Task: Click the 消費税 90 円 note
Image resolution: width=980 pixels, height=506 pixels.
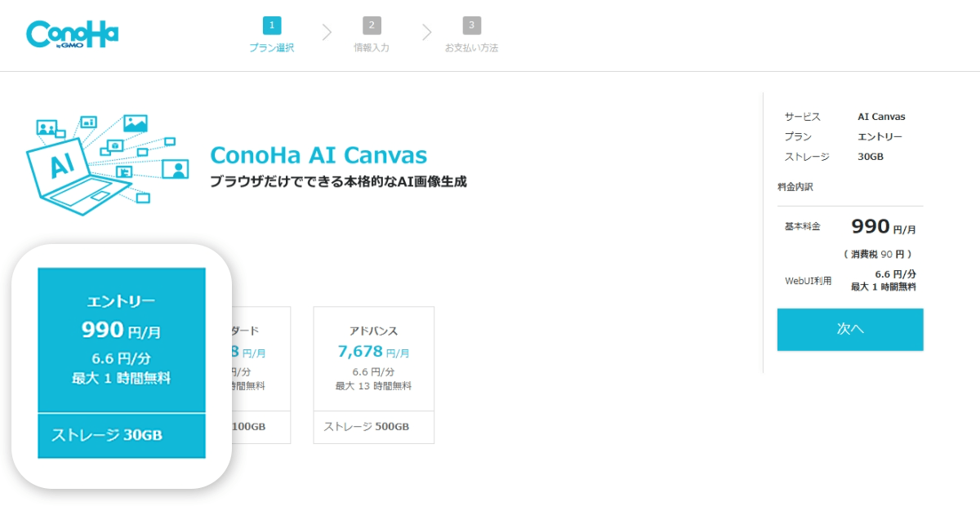Action: [878, 255]
